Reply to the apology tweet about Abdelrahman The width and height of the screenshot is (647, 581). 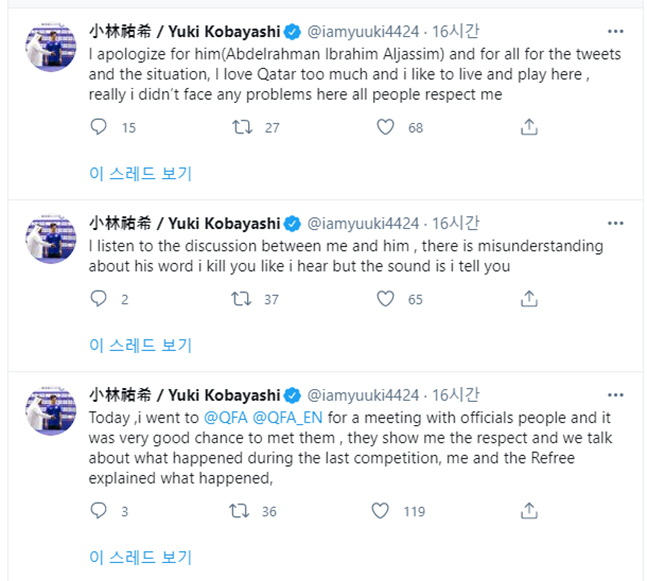click(x=98, y=127)
